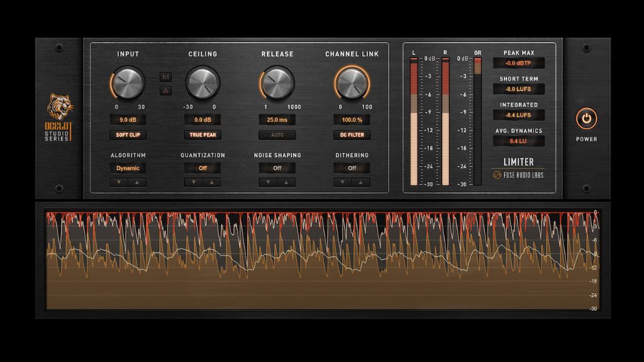The height and width of the screenshot is (362, 644).
Task: Click Algorithm up arrow
Action: [x=137, y=182]
